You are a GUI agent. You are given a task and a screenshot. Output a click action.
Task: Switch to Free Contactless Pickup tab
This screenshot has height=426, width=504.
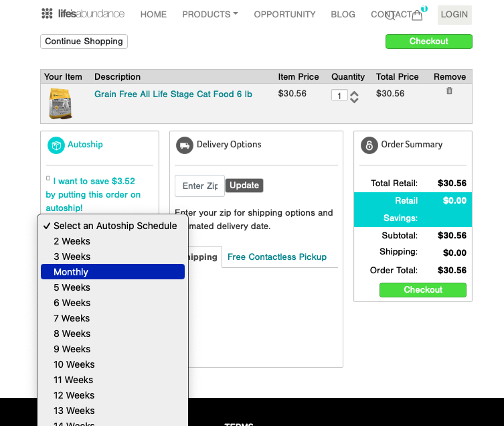(x=277, y=257)
